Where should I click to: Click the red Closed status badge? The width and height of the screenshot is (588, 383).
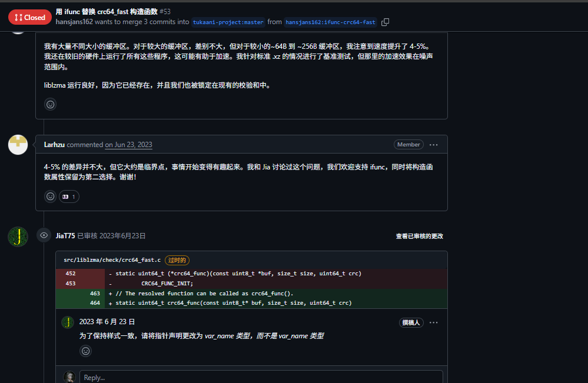coord(30,18)
